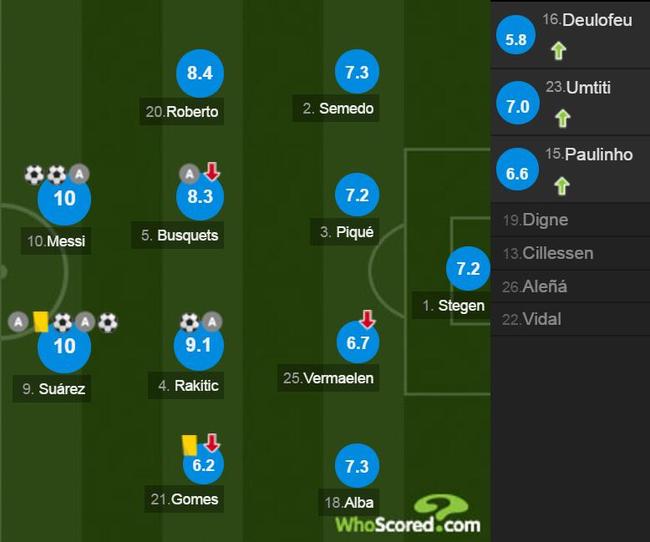Click Umtiti's green substitution arrow
650x542 pixels.
[563, 118]
